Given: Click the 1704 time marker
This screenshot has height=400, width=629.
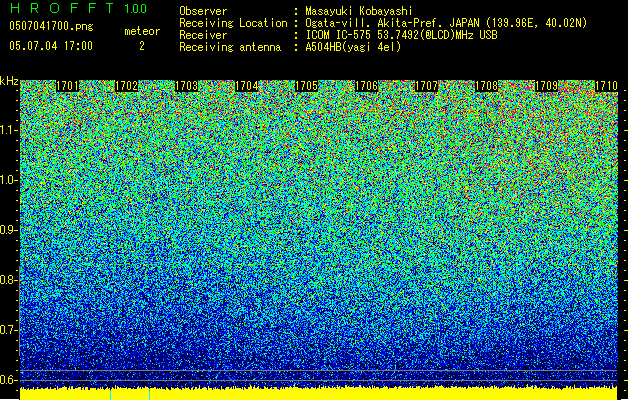Looking at the screenshot, I should click(246, 86).
